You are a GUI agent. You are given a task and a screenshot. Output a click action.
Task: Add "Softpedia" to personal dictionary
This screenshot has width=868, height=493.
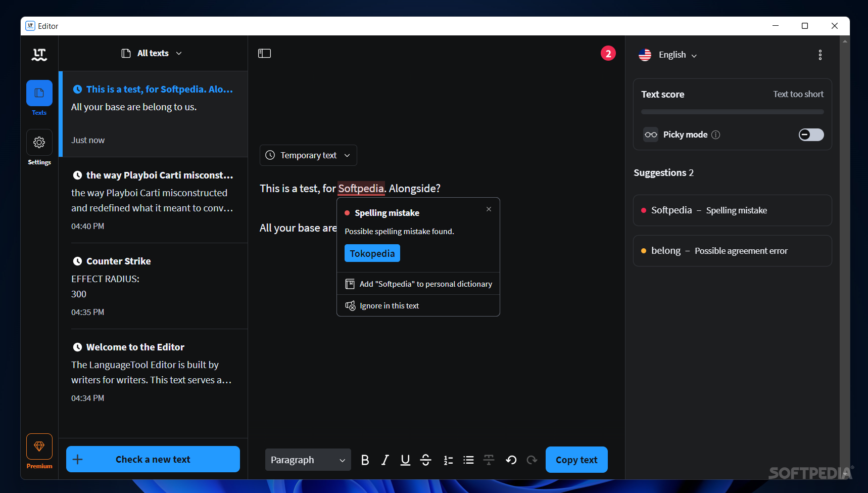(418, 284)
